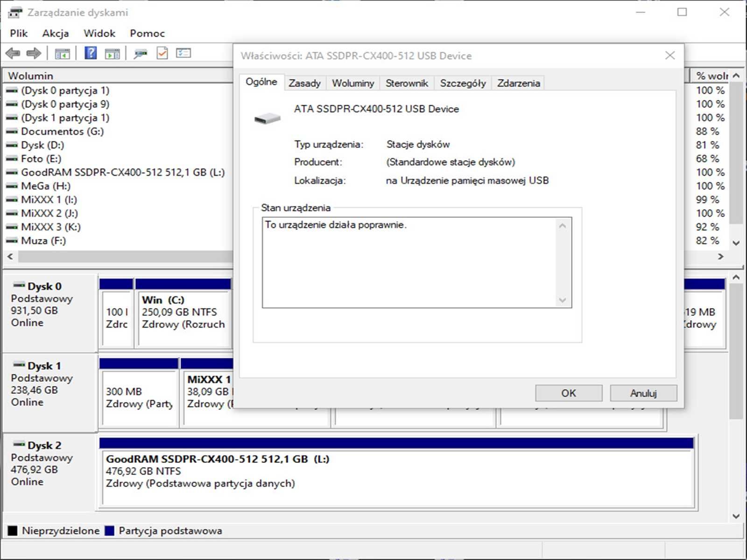Click the 88 % free space cell
Viewport: 747px width, 560px height.
(707, 132)
